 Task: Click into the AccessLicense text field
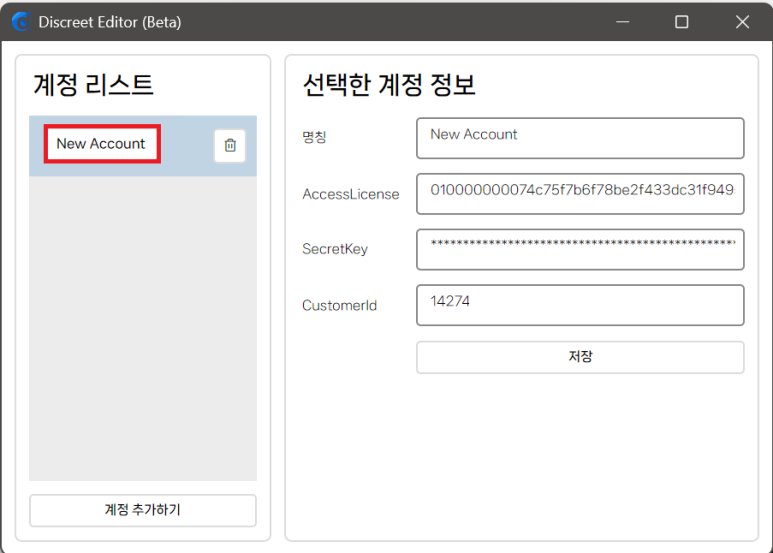point(580,194)
